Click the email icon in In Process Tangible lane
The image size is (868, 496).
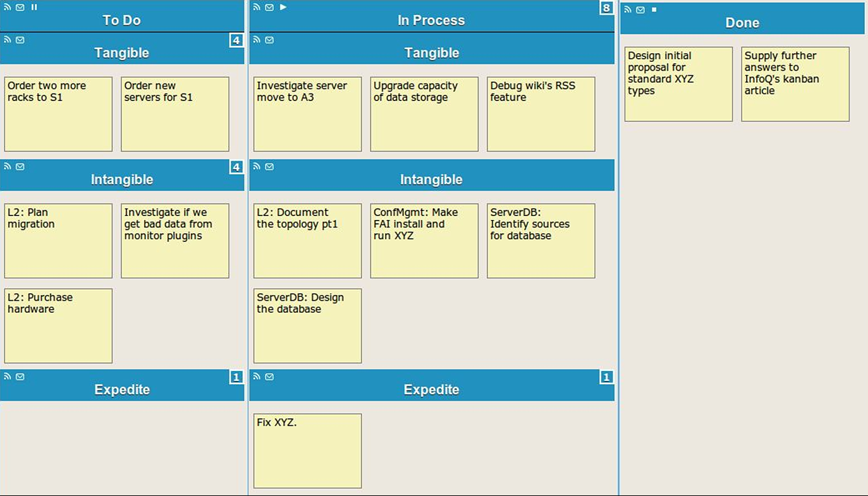point(269,40)
